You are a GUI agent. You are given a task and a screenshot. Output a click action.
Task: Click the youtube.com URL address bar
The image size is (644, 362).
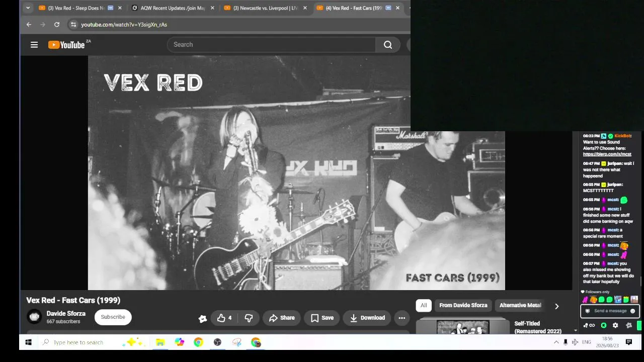click(124, 25)
